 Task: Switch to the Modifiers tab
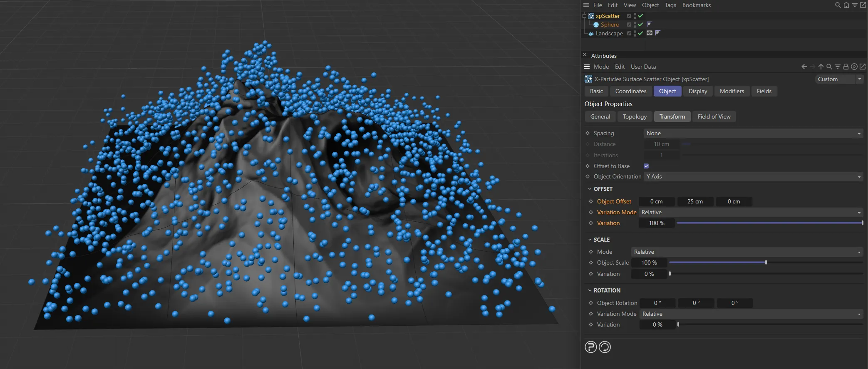(x=732, y=91)
